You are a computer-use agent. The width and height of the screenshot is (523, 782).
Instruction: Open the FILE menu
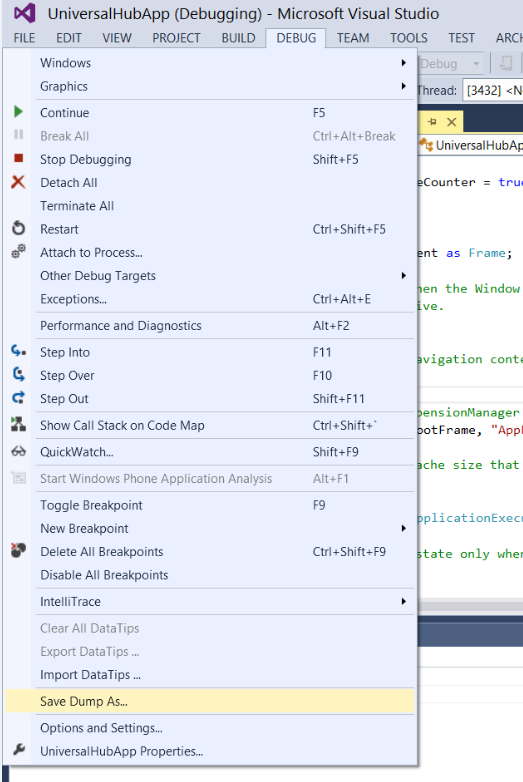(24, 38)
